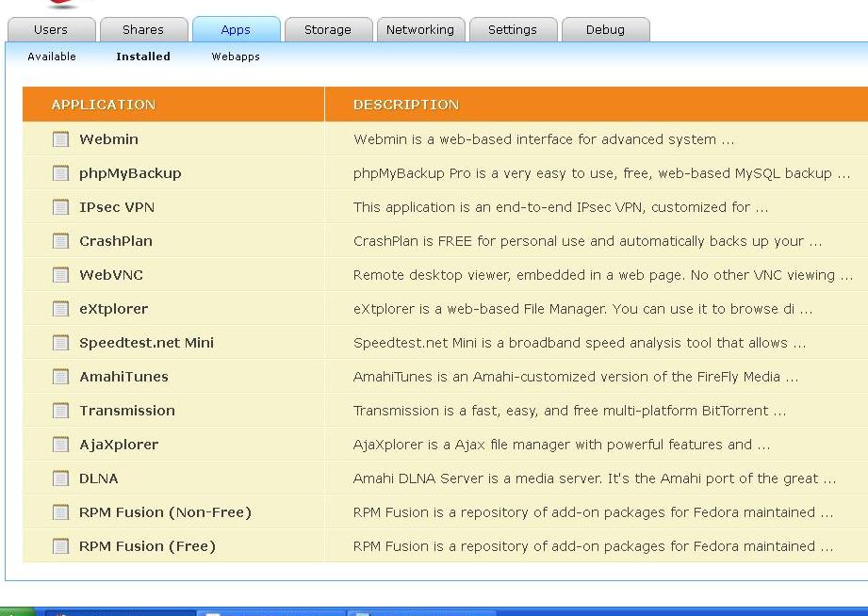This screenshot has width=868, height=616.
Task: Click the icon beside Webmin
Action: click(x=61, y=138)
